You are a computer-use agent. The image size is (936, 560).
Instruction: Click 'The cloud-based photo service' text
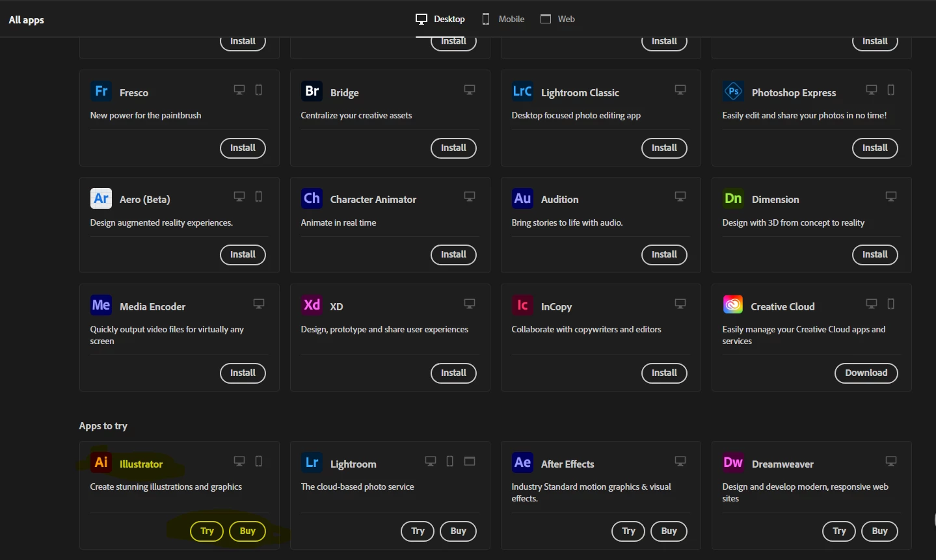click(358, 487)
